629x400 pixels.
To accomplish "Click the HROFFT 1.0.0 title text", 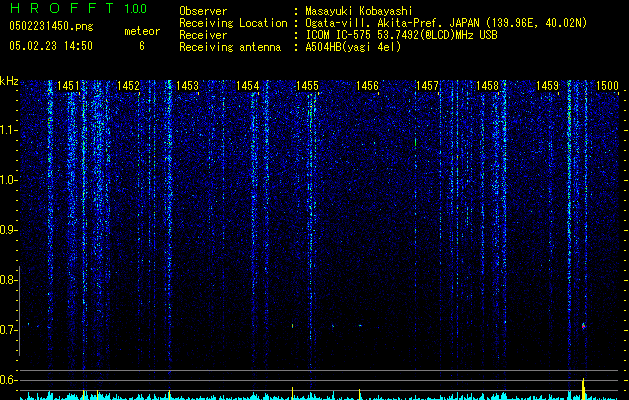I will 78,8.
